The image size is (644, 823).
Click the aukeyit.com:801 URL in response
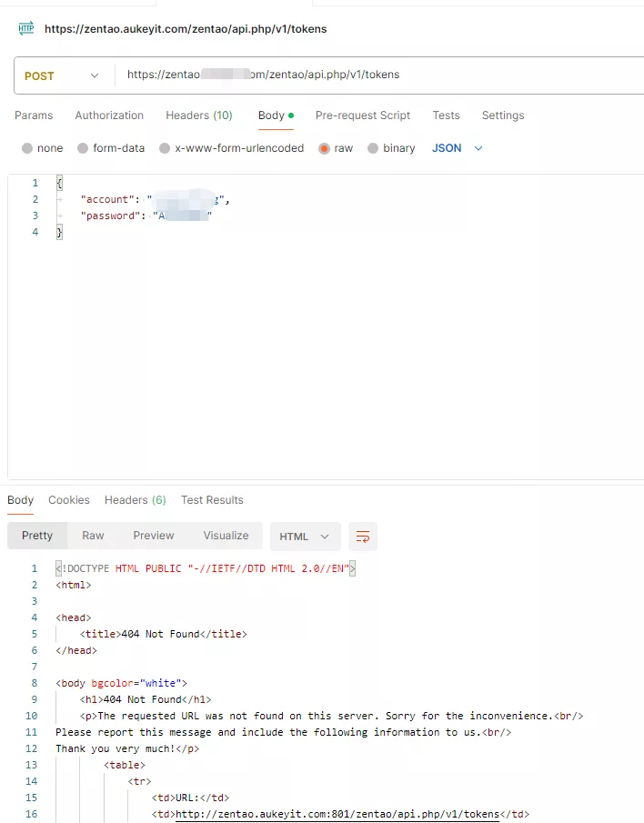click(337, 814)
